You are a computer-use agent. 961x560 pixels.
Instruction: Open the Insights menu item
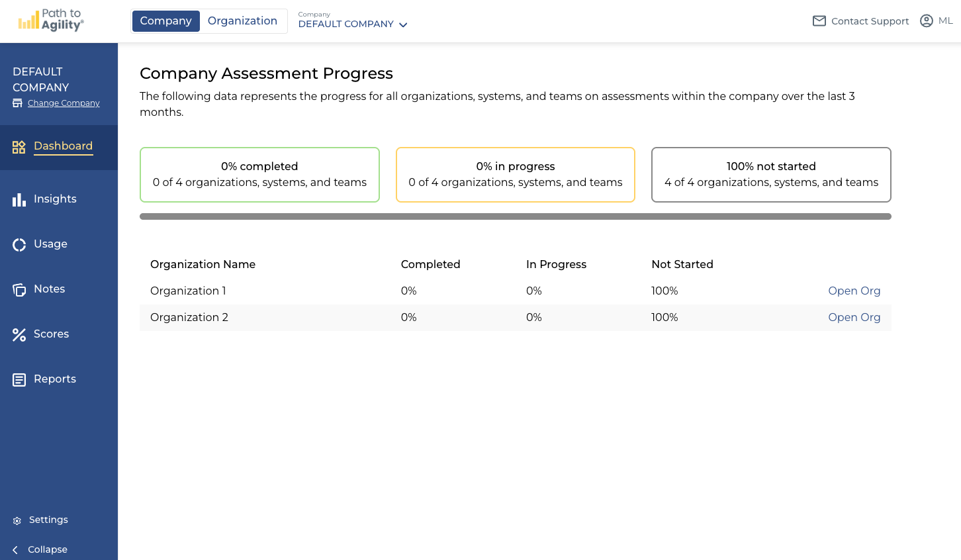click(x=55, y=199)
